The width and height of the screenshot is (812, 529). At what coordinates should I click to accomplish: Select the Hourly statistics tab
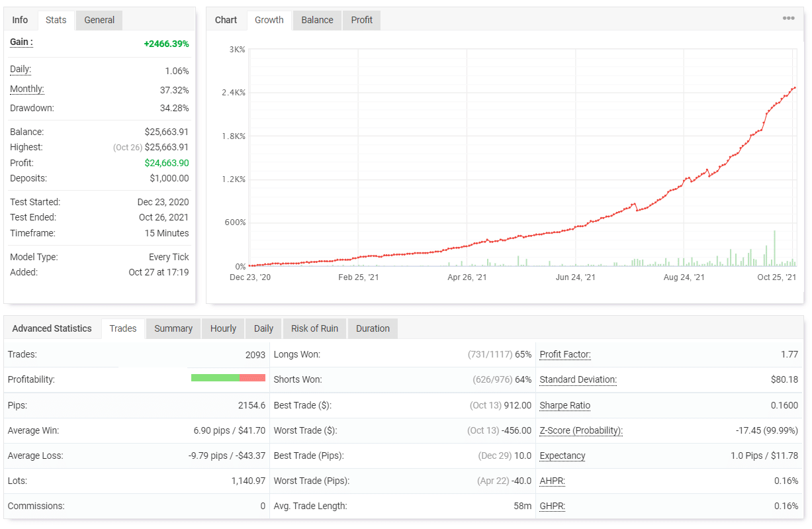(222, 328)
